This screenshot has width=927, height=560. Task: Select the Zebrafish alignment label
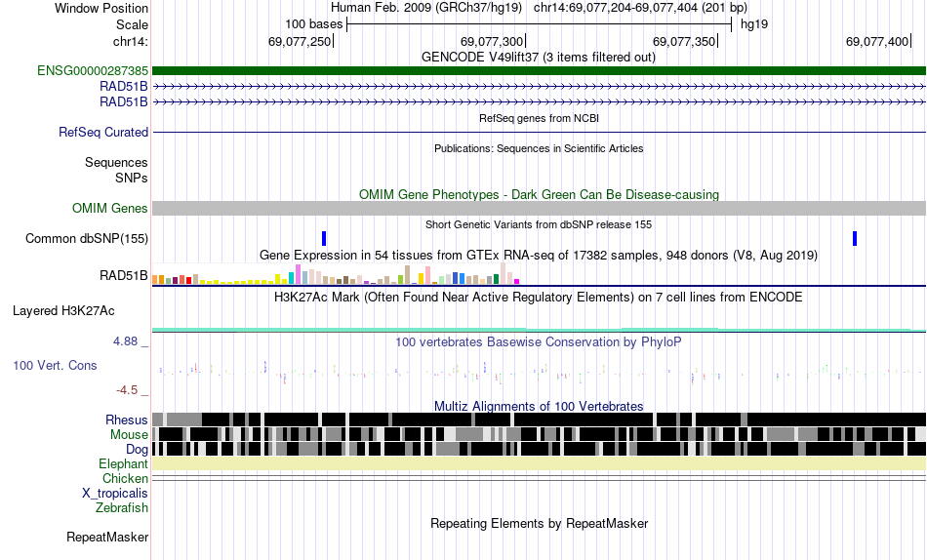[x=122, y=508]
